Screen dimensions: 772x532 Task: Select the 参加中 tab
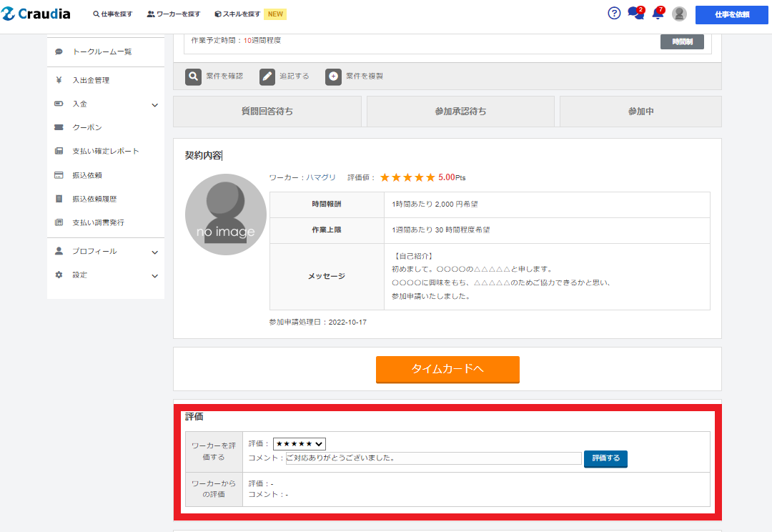(x=640, y=112)
